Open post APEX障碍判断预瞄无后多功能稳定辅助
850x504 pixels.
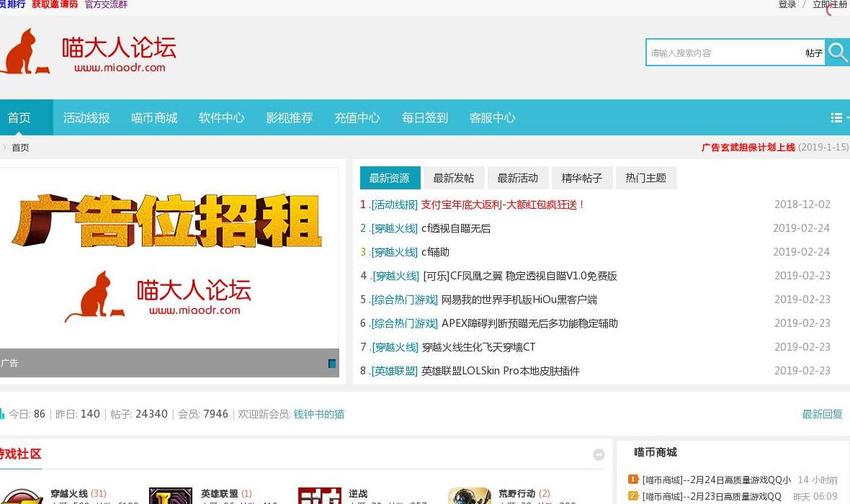(529, 323)
